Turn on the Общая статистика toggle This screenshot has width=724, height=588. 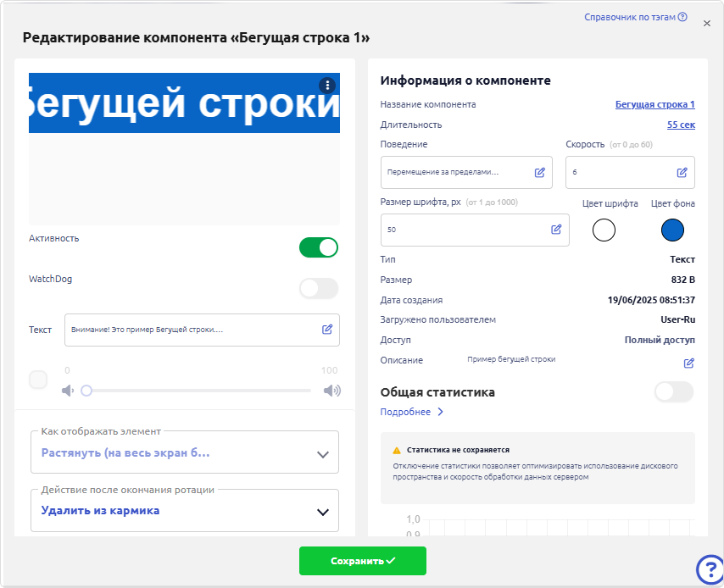coord(674,392)
